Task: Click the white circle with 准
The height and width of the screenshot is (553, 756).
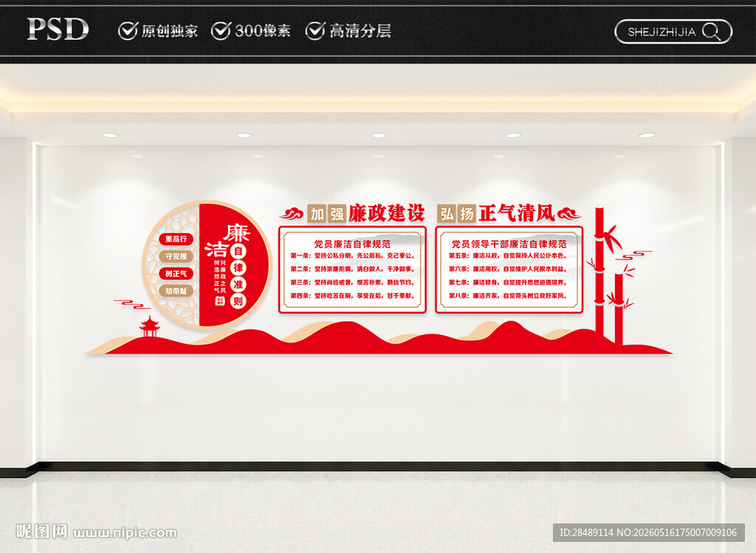Action: 238,285
